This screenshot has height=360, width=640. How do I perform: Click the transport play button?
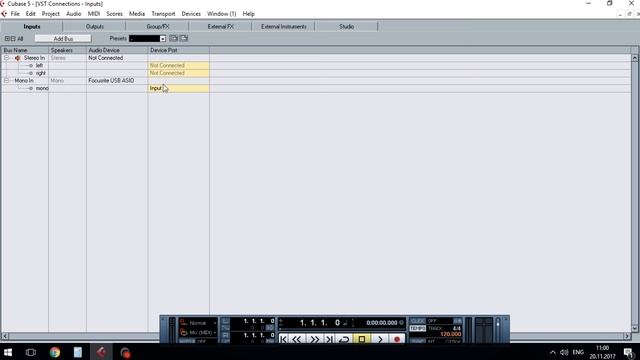pyautogui.click(x=380, y=339)
